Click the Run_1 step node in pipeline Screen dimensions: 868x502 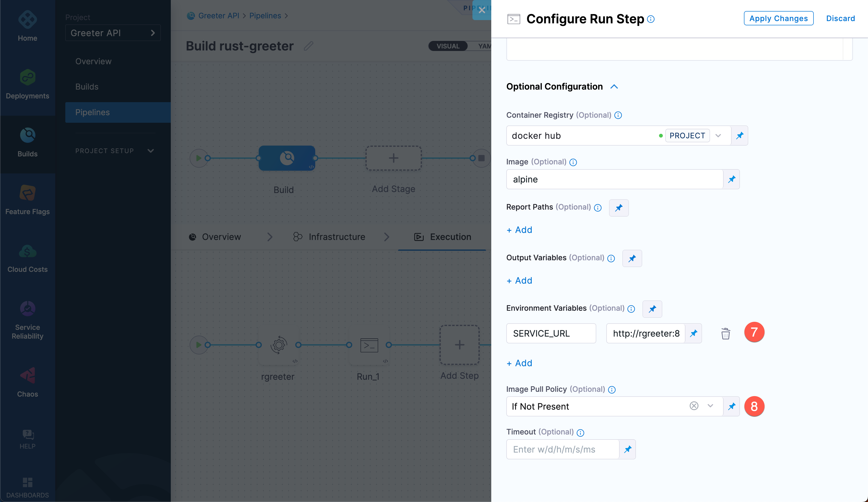click(369, 345)
